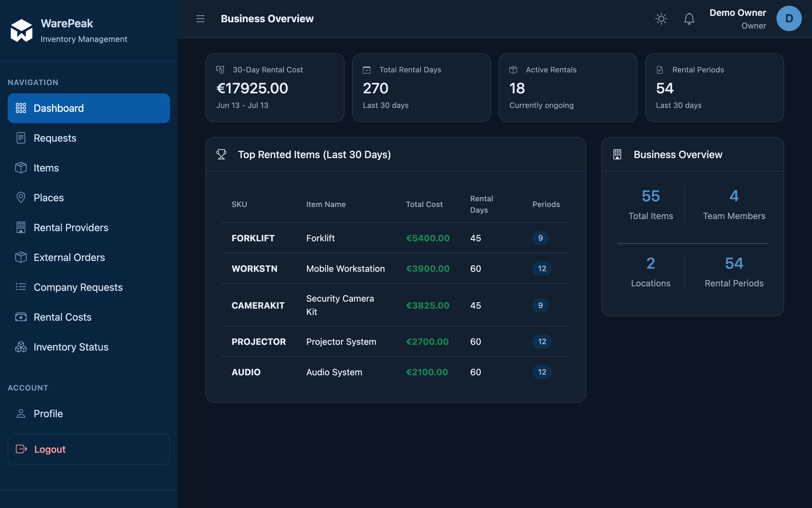The image size is (812, 508).
Task: Navigate to Places
Action: 88,197
